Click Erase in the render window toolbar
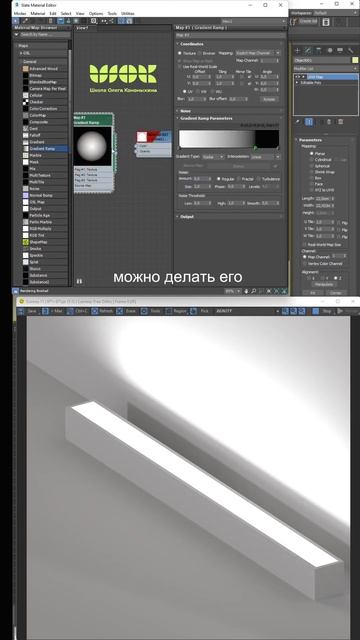The image size is (360, 640). 127,311
